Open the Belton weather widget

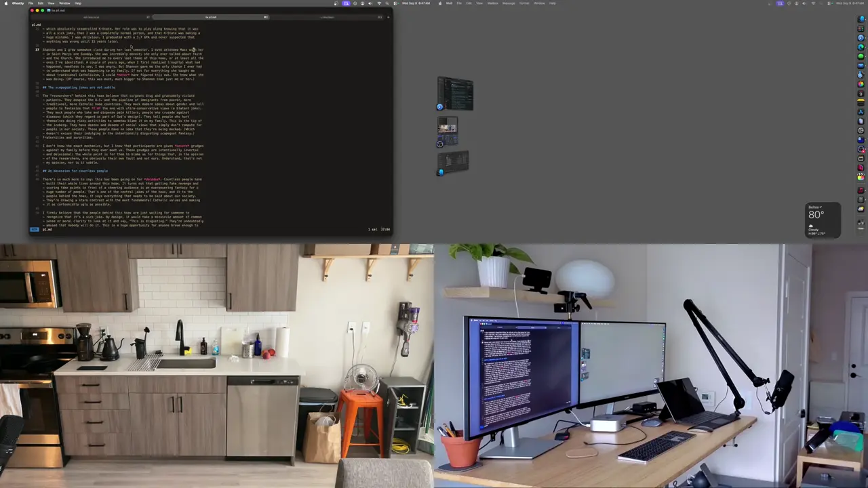[x=823, y=220]
